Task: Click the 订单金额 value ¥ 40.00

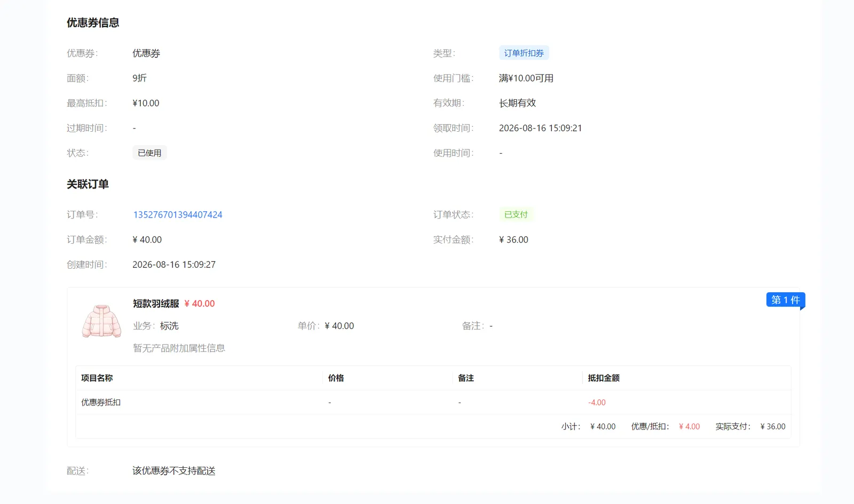Action: click(x=147, y=239)
